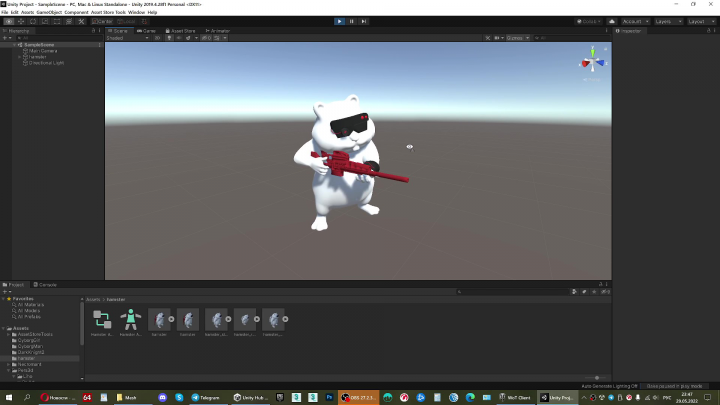720x405 pixels.
Task: Click the Pause button
Action: [x=352, y=22]
